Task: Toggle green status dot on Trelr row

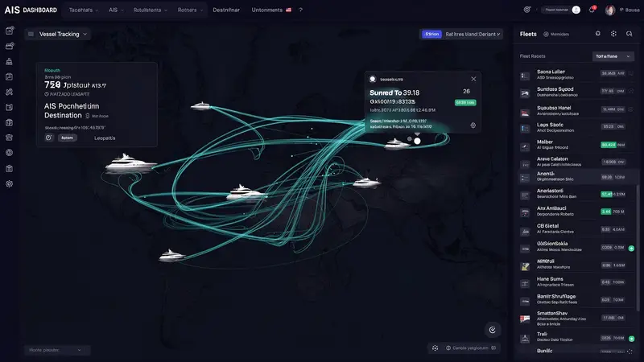Action: [631, 339]
